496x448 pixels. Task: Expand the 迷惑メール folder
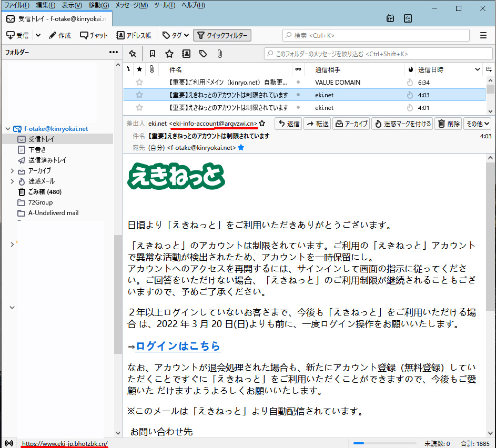(12, 181)
